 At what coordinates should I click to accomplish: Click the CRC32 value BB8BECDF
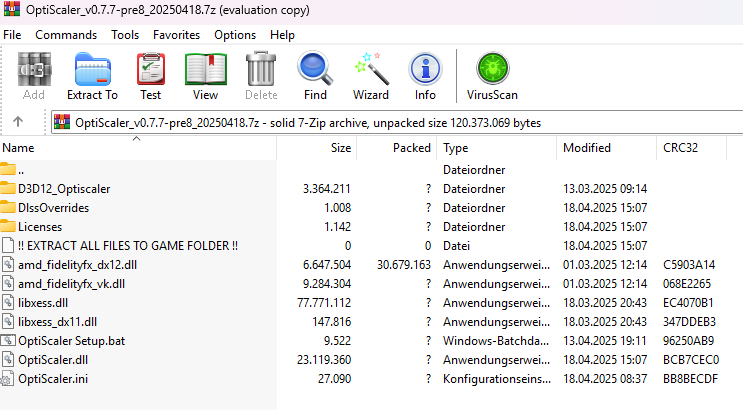tap(690, 378)
